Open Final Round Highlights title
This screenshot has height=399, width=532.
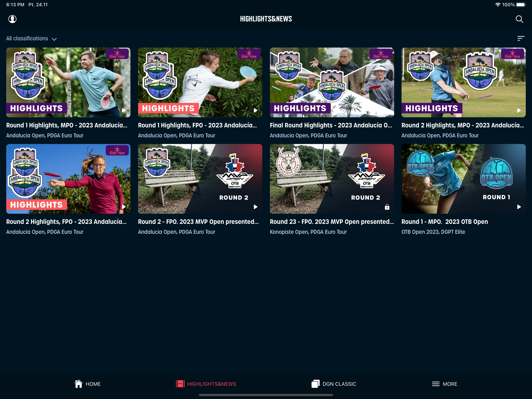pyautogui.click(x=331, y=125)
